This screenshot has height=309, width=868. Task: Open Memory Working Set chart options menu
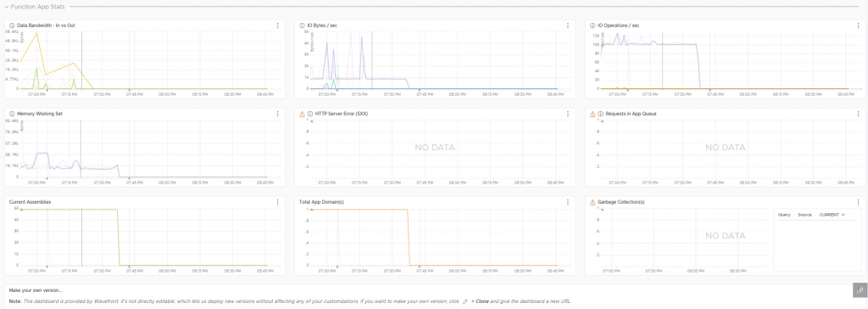click(277, 114)
